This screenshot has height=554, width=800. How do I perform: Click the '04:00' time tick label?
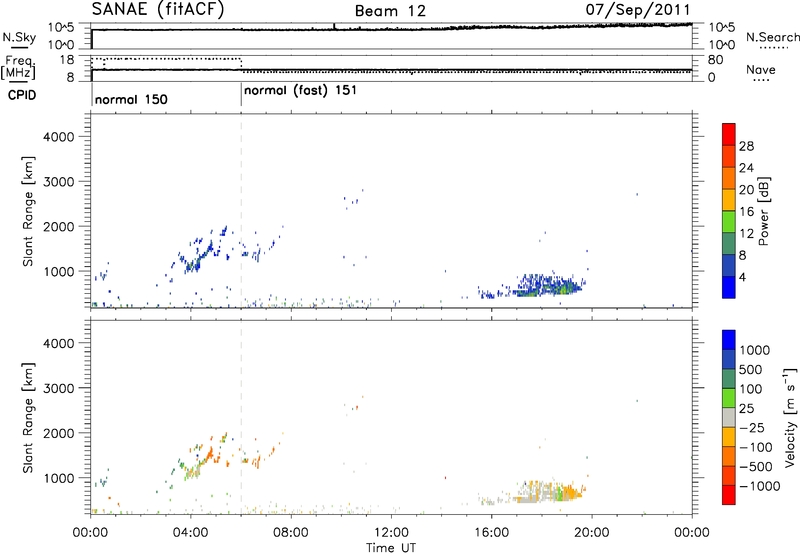point(191,533)
